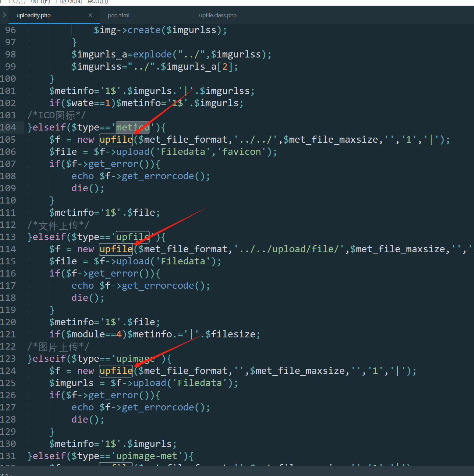474x476 pixels.
Task: Click the 'favicon' string on line 106
Action: coord(241,152)
